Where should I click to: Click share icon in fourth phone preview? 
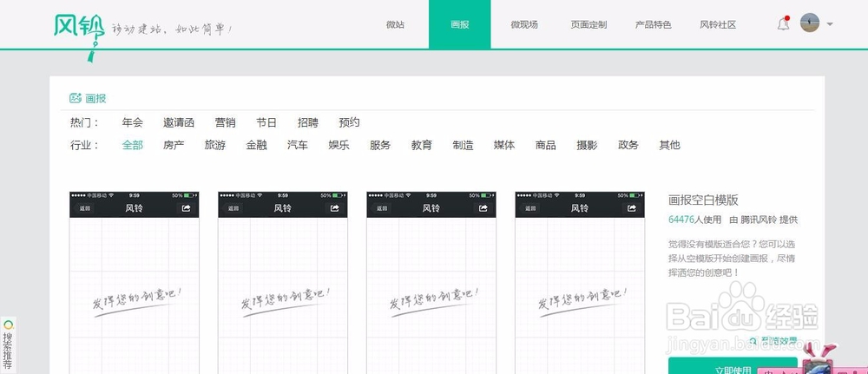coord(632,208)
